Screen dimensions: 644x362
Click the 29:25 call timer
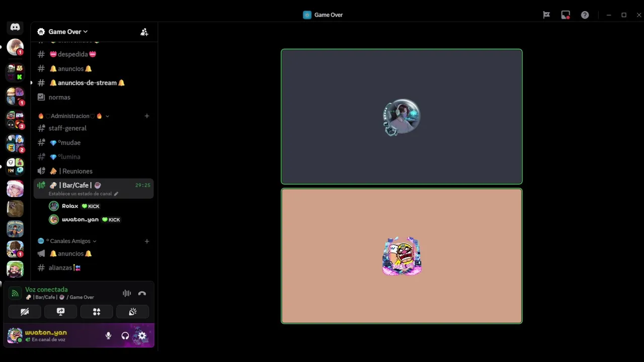coord(143,186)
